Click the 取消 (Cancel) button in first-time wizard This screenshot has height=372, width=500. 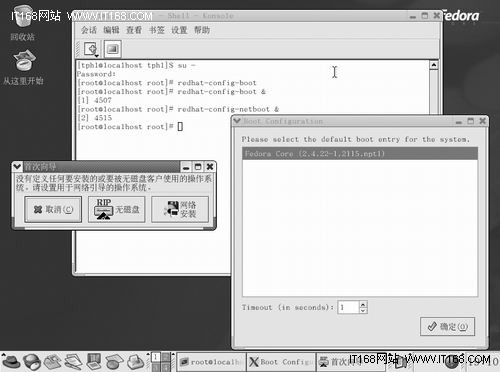tap(53, 209)
